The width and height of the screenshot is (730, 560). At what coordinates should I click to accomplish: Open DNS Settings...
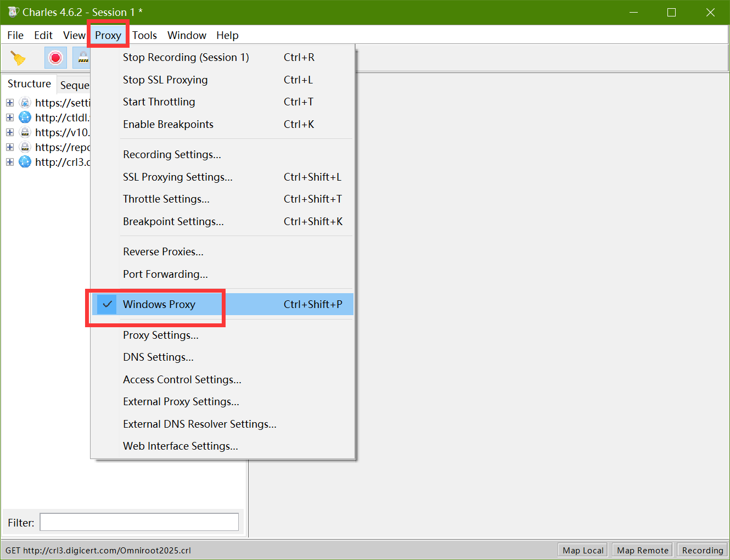pyautogui.click(x=222, y=357)
